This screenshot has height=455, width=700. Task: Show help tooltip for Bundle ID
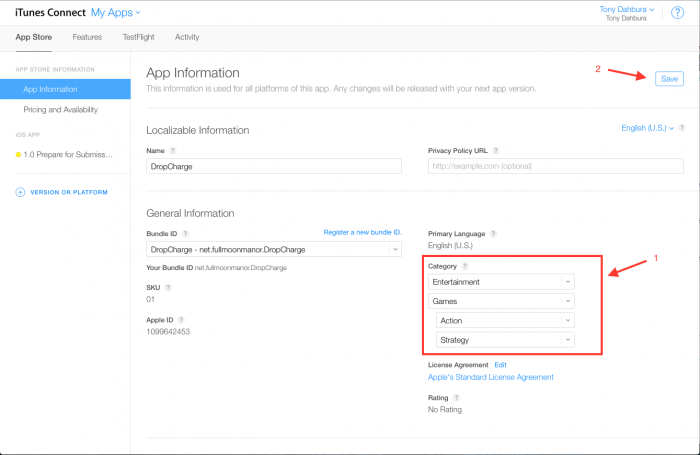[185, 234]
